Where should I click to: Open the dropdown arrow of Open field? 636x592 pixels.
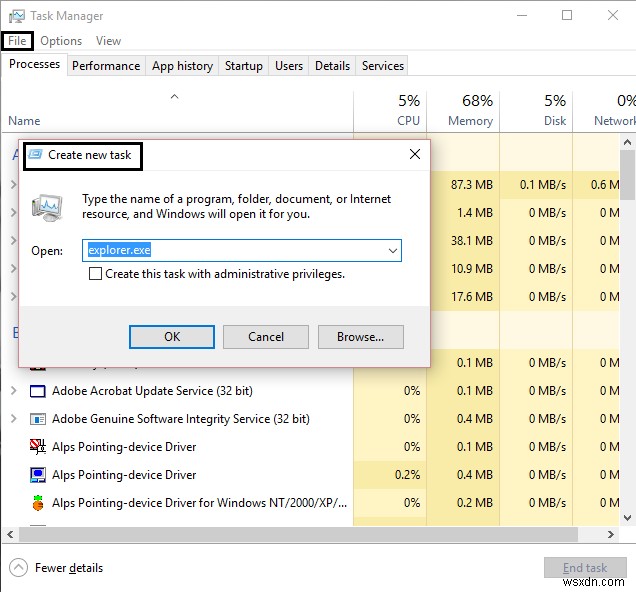(x=392, y=251)
